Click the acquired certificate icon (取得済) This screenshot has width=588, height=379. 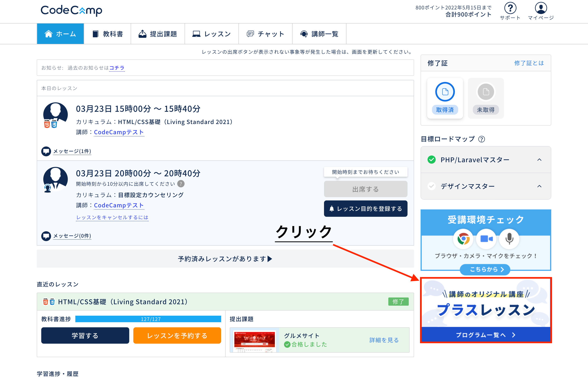point(445,92)
